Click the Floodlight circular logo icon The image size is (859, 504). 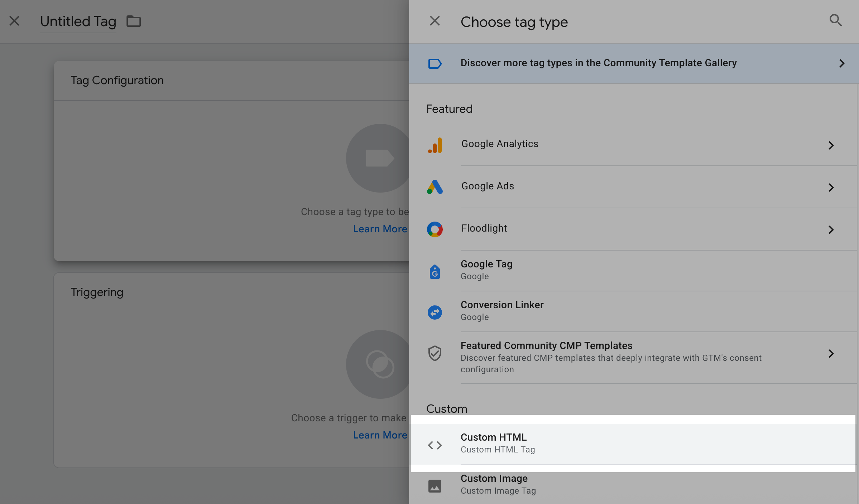pos(435,229)
